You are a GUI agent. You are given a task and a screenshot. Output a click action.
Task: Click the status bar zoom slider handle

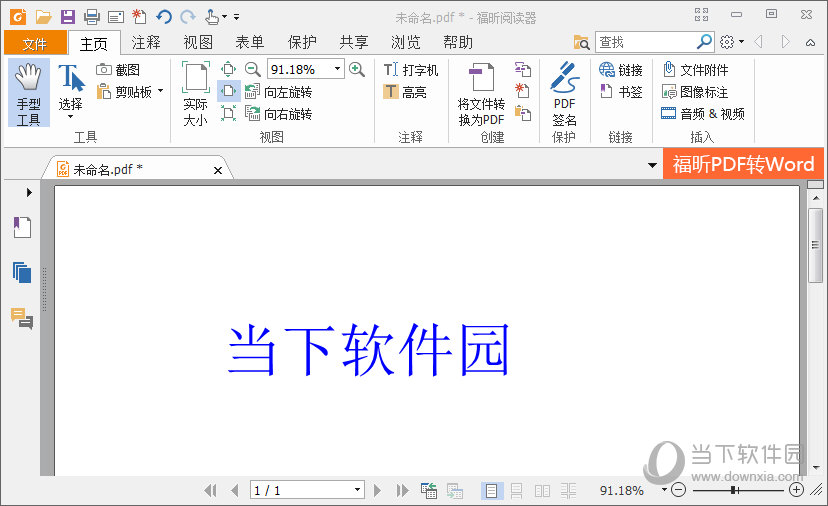coord(734,490)
